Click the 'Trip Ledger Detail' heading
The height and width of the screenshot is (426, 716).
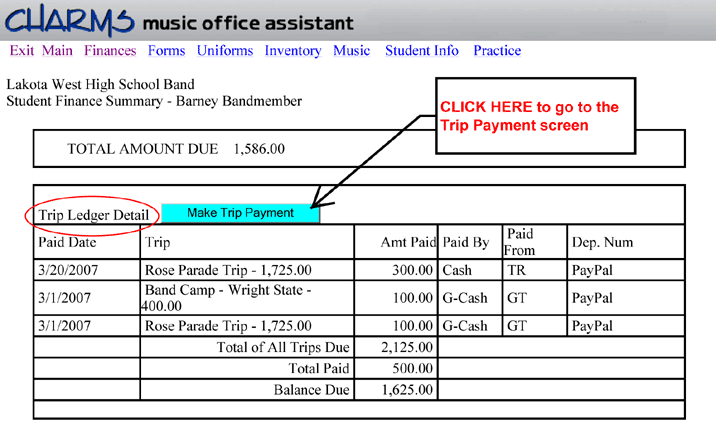point(94,215)
